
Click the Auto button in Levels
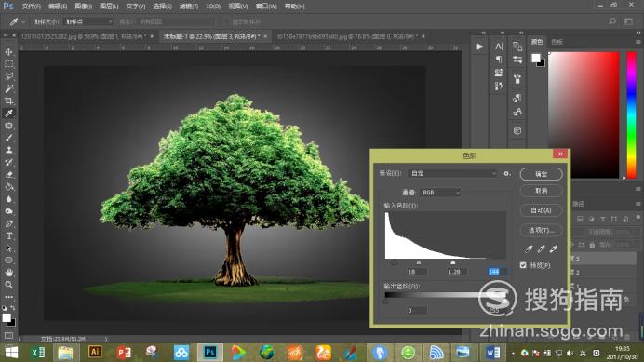point(541,210)
